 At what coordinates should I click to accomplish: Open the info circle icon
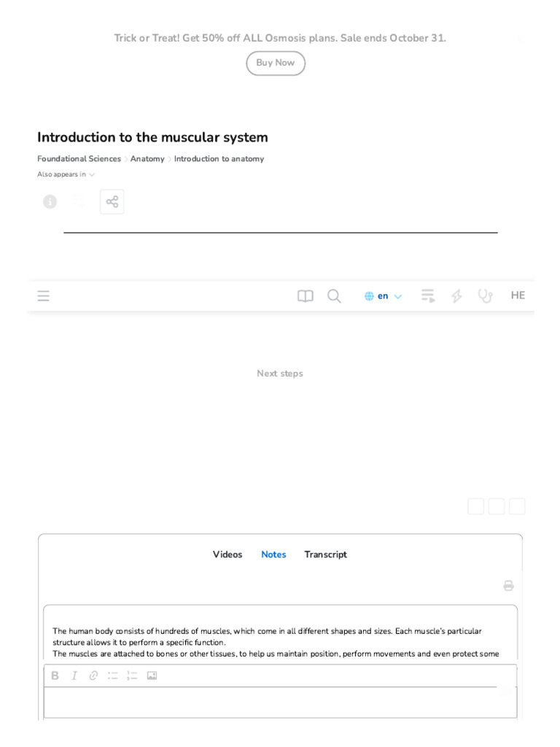pyautogui.click(x=50, y=201)
